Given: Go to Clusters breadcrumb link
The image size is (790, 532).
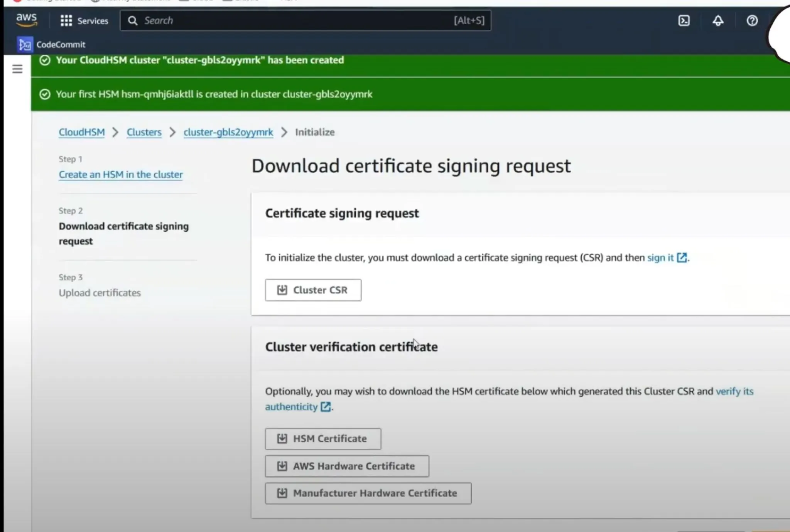Looking at the screenshot, I should coord(144,132).
